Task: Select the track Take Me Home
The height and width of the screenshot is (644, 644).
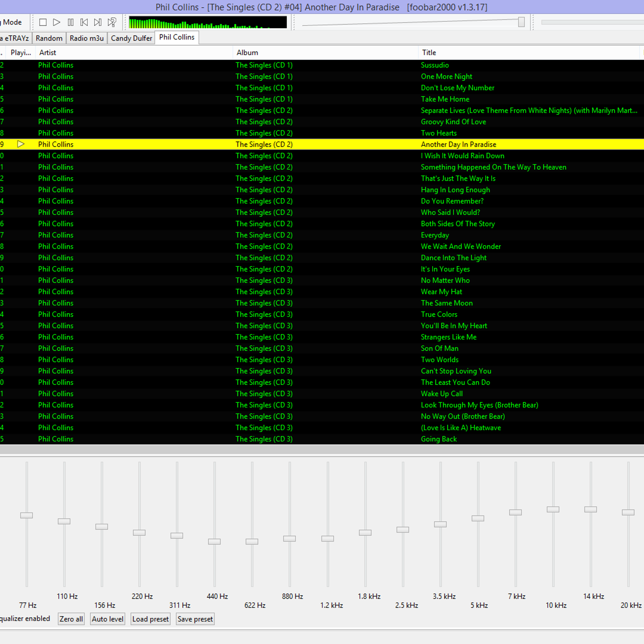Action: point(322,99)
